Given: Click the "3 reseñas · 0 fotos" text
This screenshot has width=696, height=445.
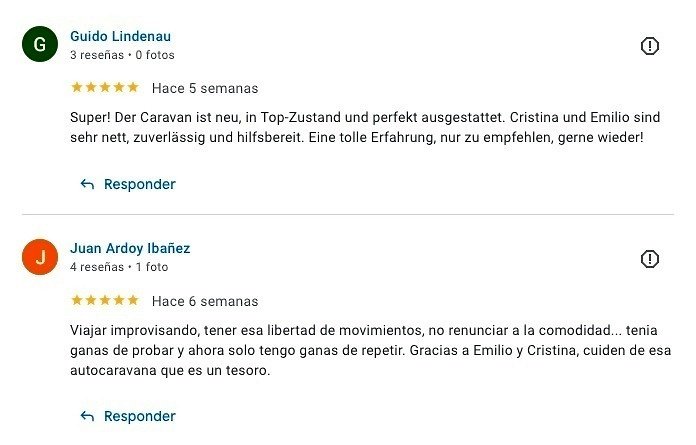Looking at the screenshot, I should tap(122, 55).
